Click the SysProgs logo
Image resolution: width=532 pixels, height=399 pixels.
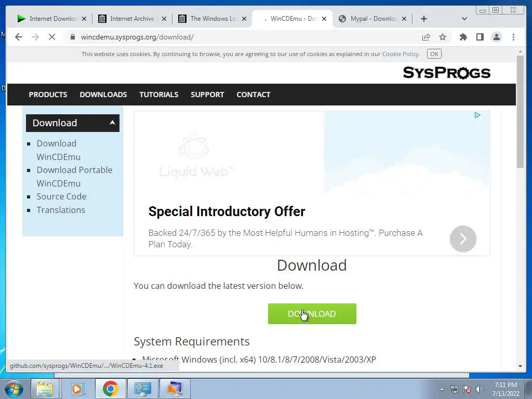click(446, 73)
